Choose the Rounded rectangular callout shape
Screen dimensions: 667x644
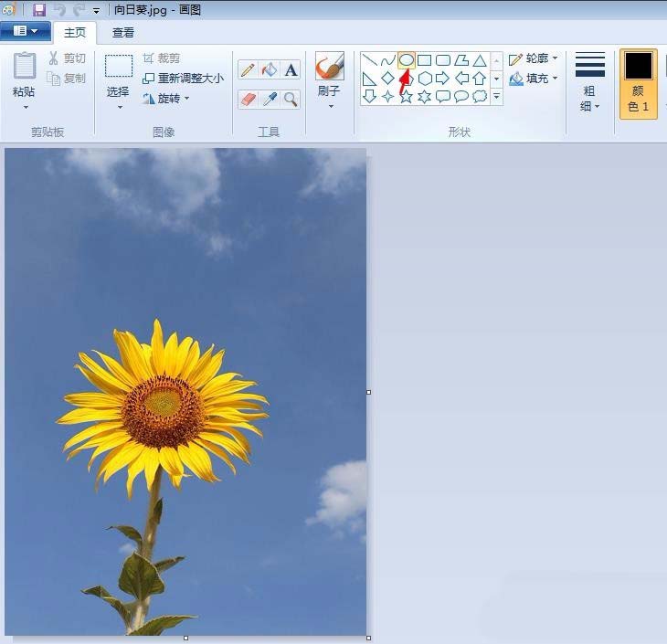443,97
